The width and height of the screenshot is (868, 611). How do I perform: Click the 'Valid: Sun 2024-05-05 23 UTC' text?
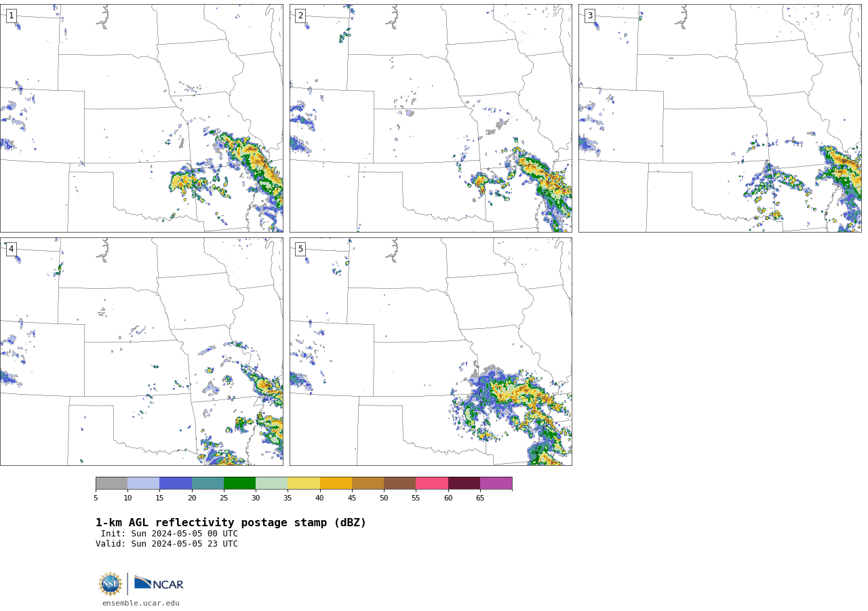(167, 544)
